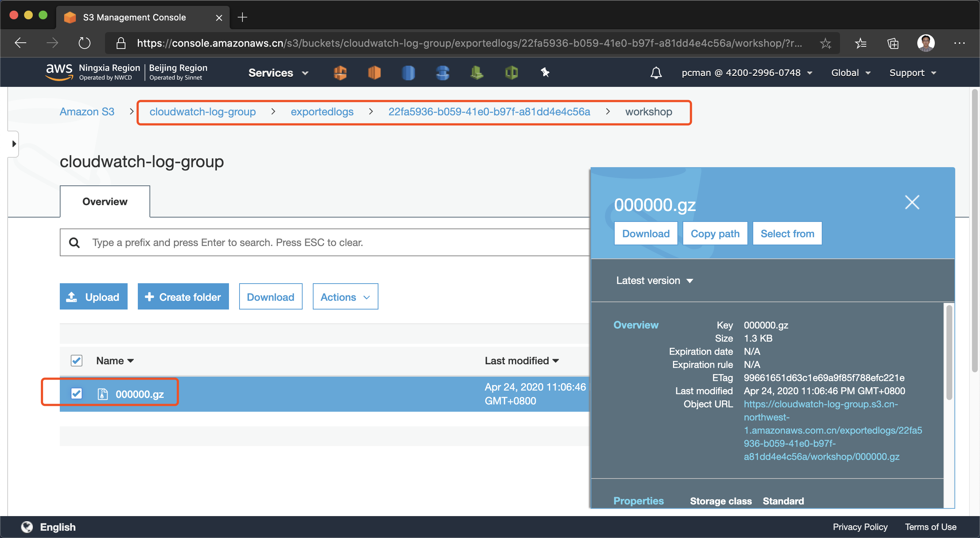Open the exportedlogs breadcrumb link
Screen dimensions: 980x538
[322, 112]
